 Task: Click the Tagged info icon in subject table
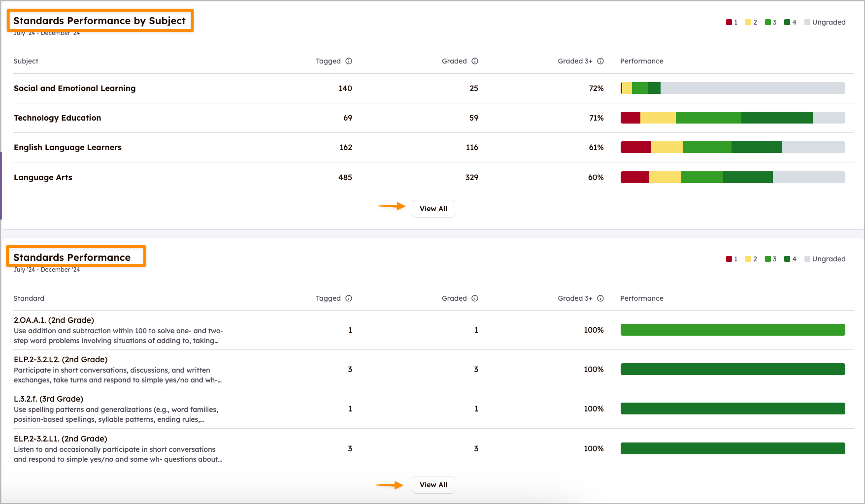coord(349,61)
